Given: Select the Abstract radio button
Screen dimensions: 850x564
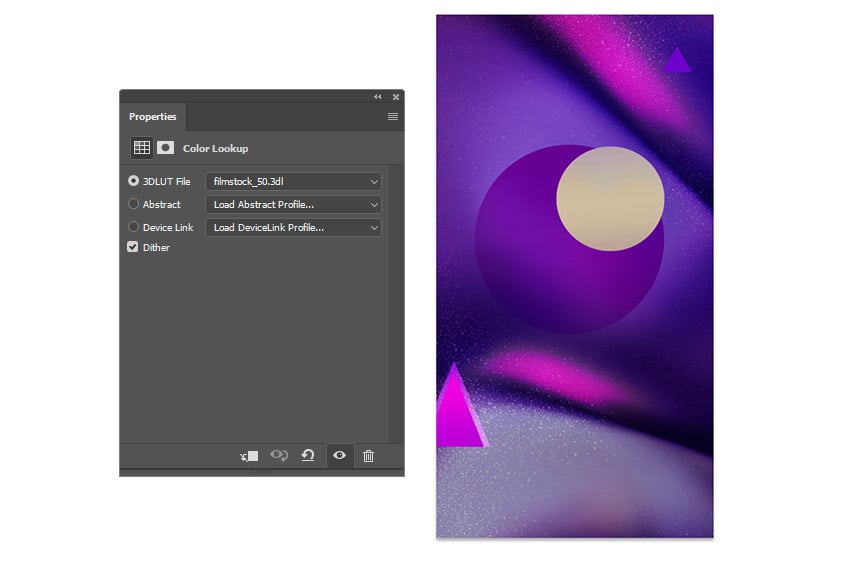Looking at the screenshot, I should (133, 204).
